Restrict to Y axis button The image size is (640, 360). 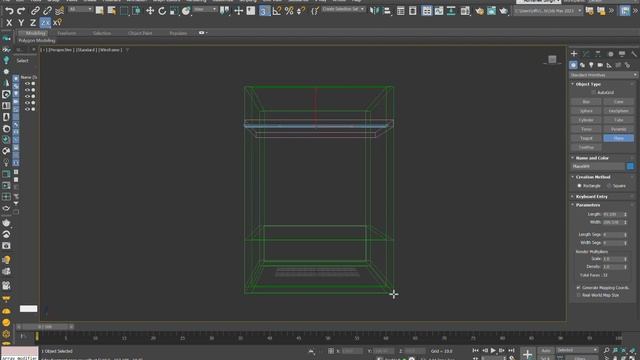(x=21, y=23)
